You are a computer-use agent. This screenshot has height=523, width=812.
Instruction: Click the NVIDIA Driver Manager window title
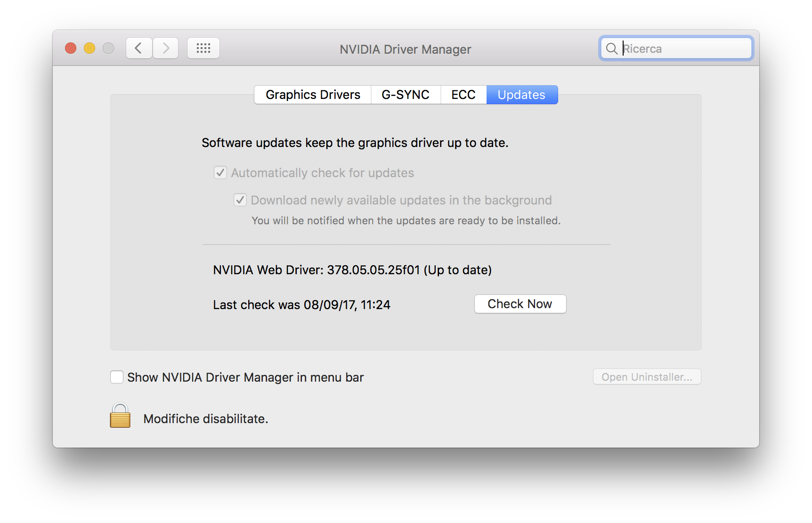coord(406,49)
